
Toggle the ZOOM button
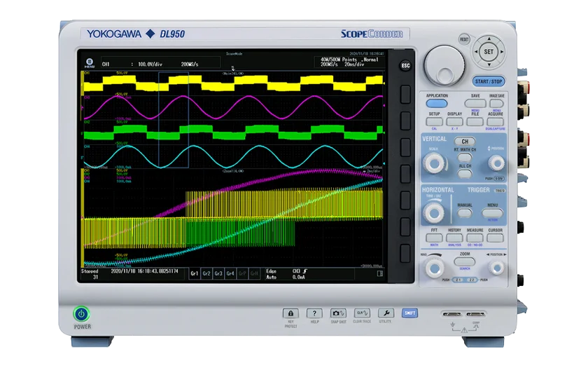(x=465, y=259)
